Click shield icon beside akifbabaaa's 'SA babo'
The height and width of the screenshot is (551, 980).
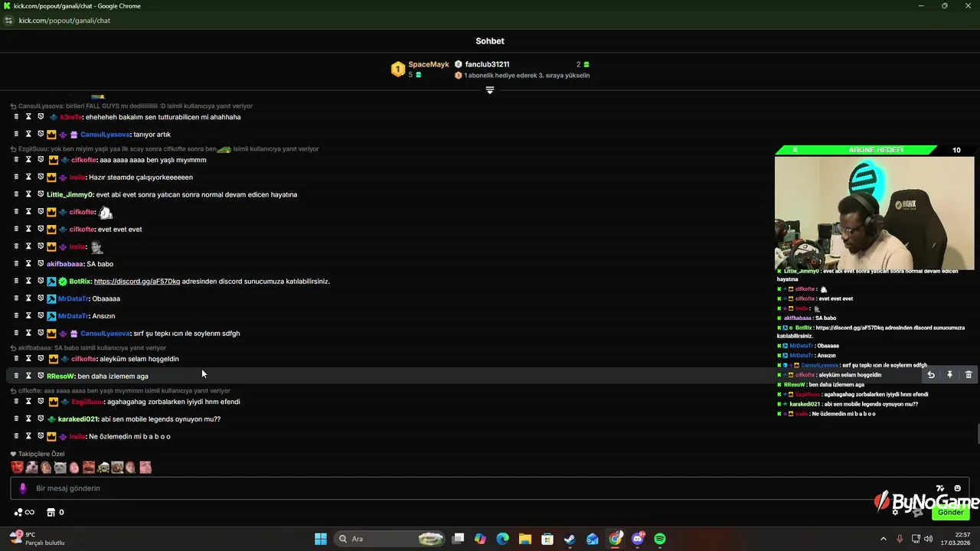coord(41,263)
